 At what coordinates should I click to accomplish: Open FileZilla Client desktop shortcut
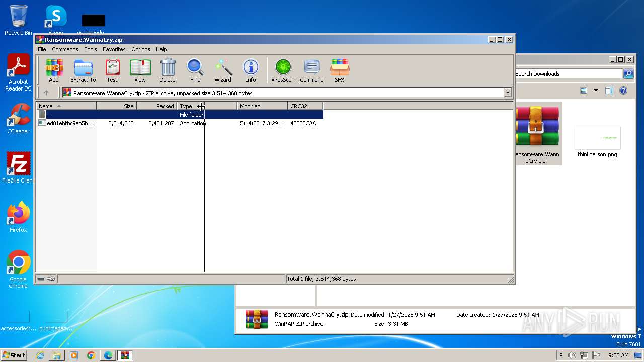(x=18, y=167)
